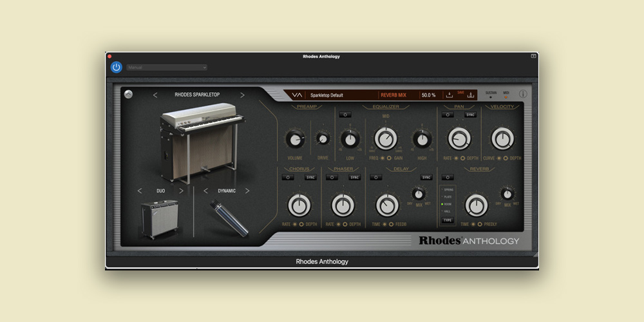Enable the Reverb power switch
This screenshot has width=644, height=322.
click(x=448, y=177)
